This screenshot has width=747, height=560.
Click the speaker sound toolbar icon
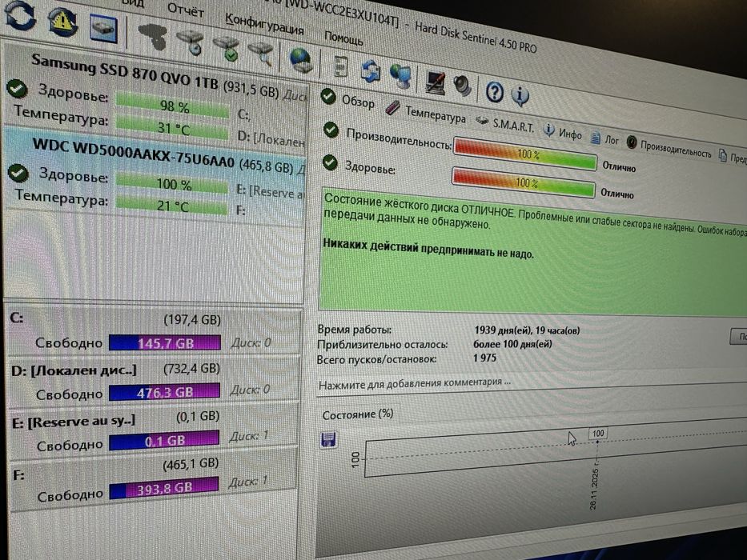[462, 86]
